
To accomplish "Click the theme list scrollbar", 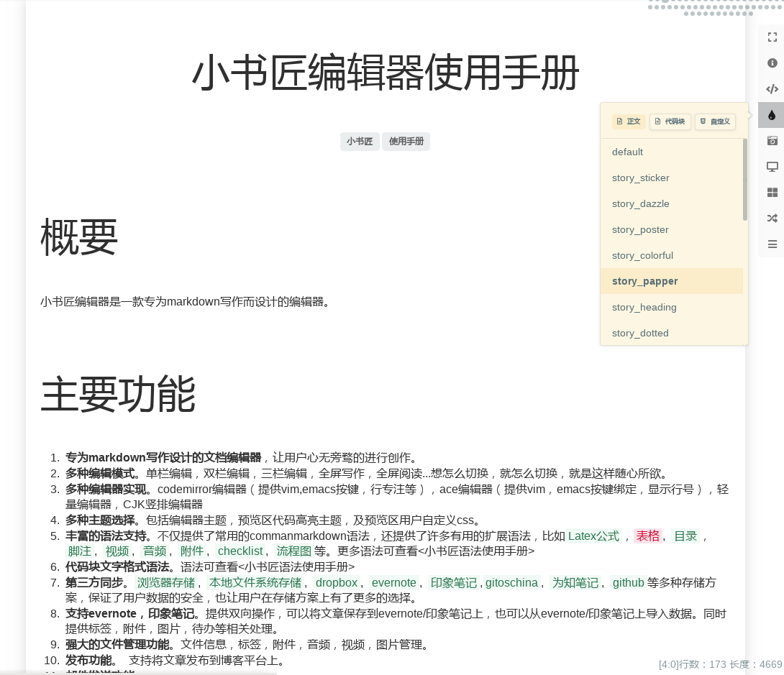I will (745, 180).
